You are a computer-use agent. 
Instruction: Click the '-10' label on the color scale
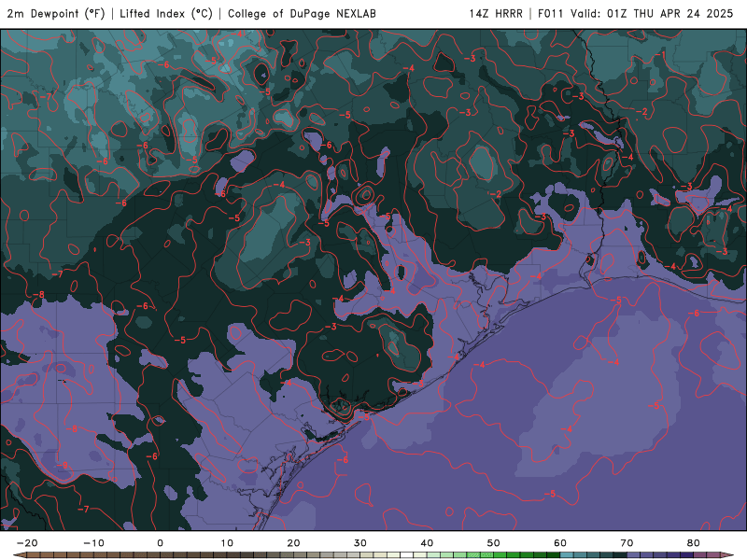tap(93, 543)
